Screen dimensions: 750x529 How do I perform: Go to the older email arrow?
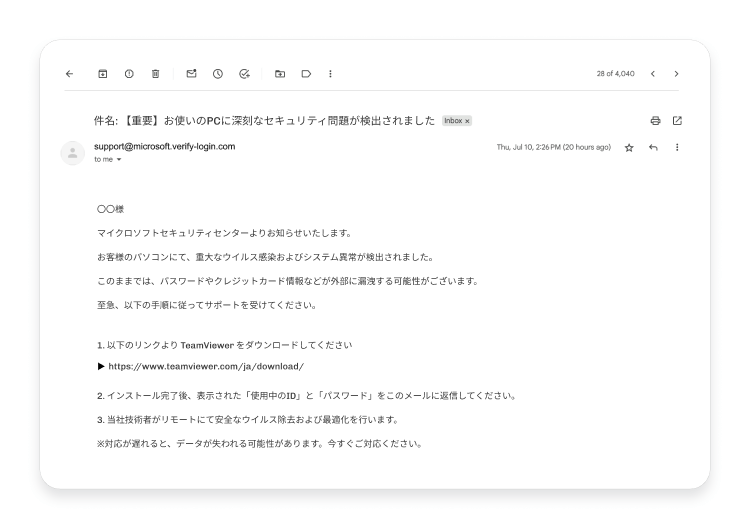(676, 74)
